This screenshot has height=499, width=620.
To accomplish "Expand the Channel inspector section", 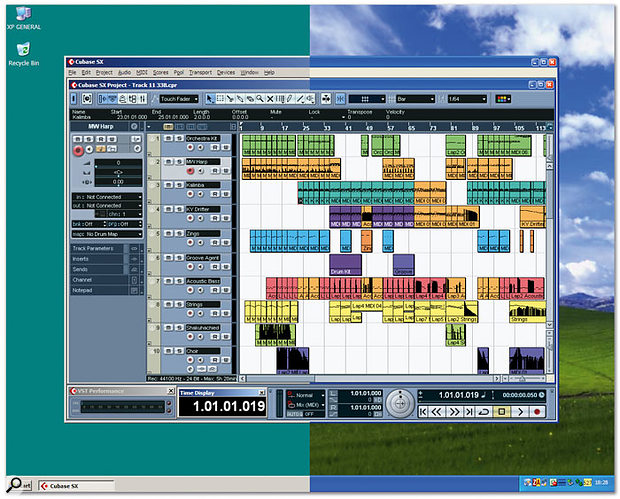I will tap(107, 280).
